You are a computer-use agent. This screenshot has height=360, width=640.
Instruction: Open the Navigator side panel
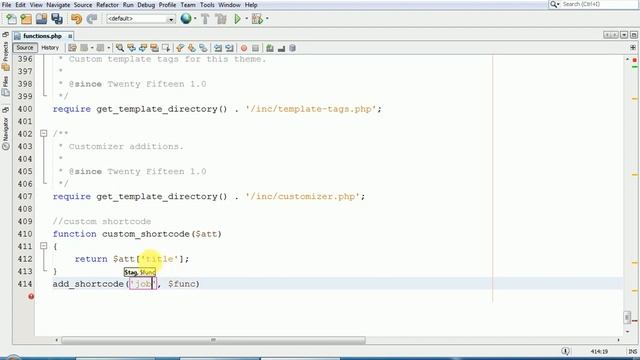pos(5,133)
